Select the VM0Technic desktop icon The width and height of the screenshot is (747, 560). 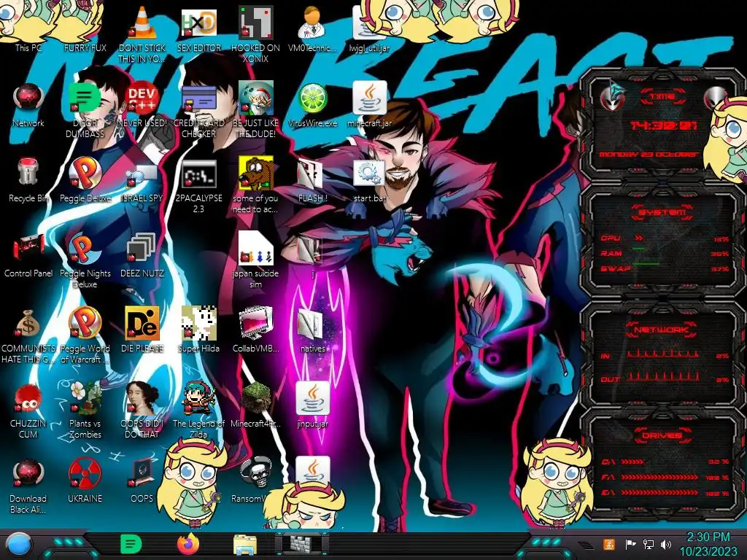312,28
